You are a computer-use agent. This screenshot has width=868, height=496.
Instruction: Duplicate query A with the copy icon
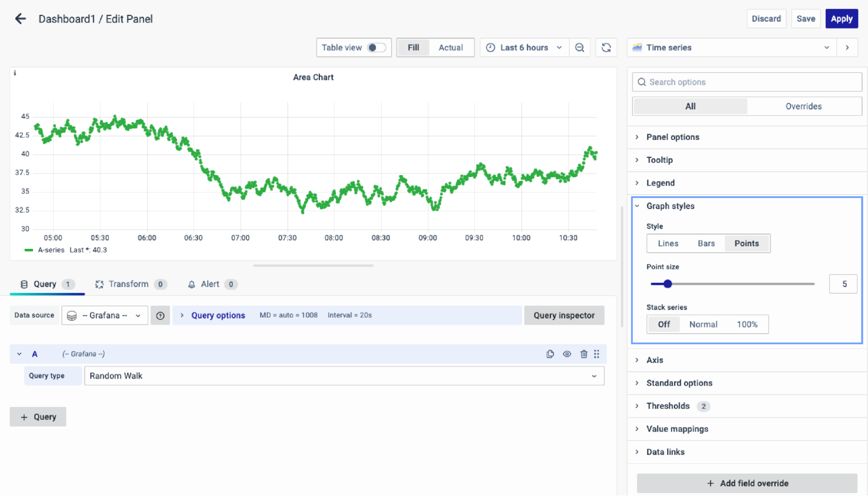pos(550,354)
